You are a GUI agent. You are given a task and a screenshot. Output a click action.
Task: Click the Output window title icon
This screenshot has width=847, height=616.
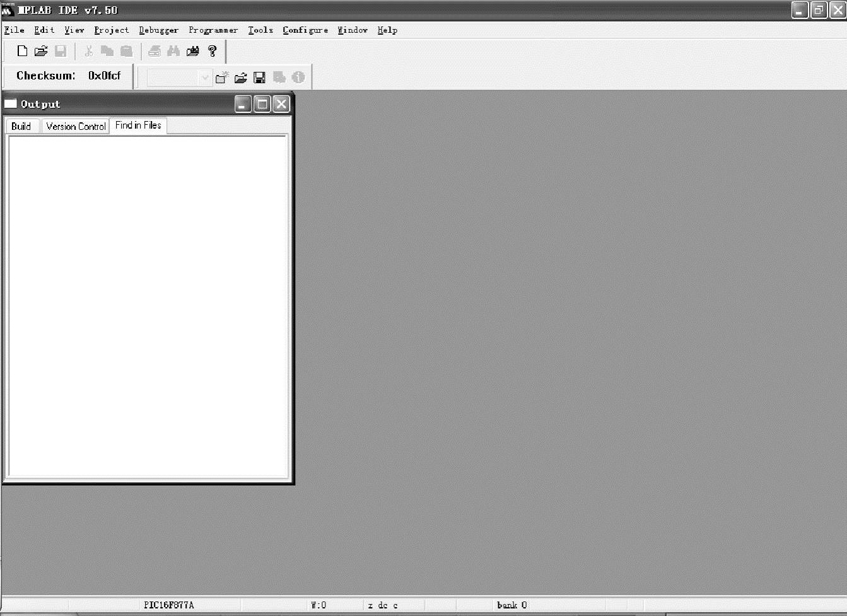click(11, 103)
